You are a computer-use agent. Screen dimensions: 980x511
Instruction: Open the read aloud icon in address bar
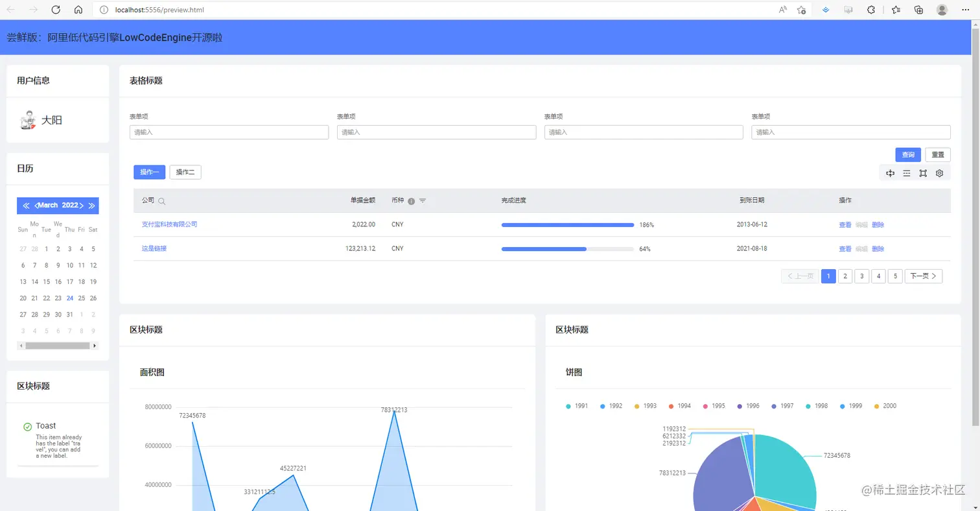click(x=783, y=10)
